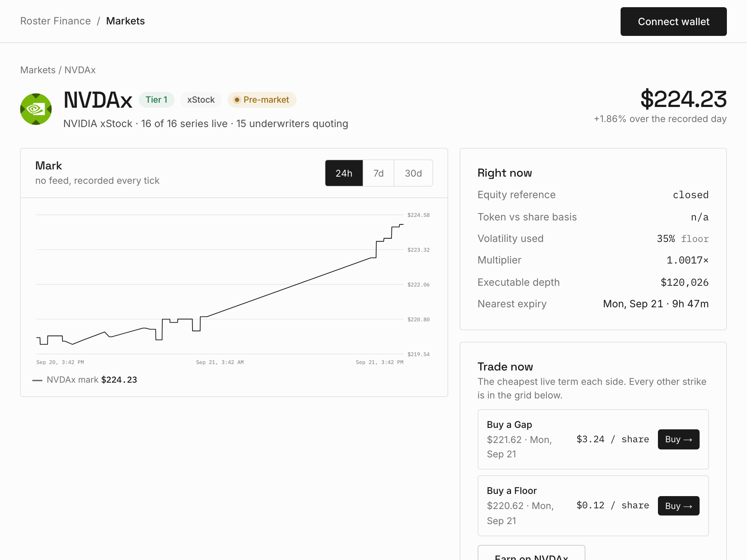Click the $120,026 executable depth value
747x560 pixels.
click(x=685, y=283)
